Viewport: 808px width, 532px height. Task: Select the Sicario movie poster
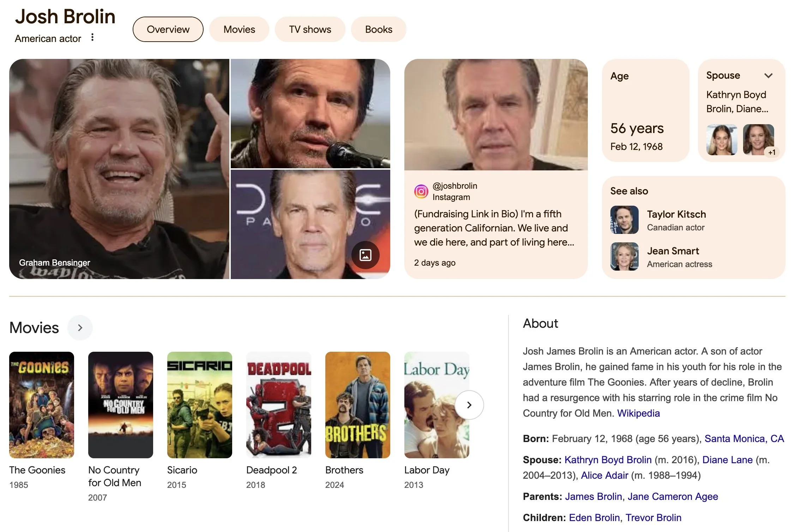tap(199, 405)
